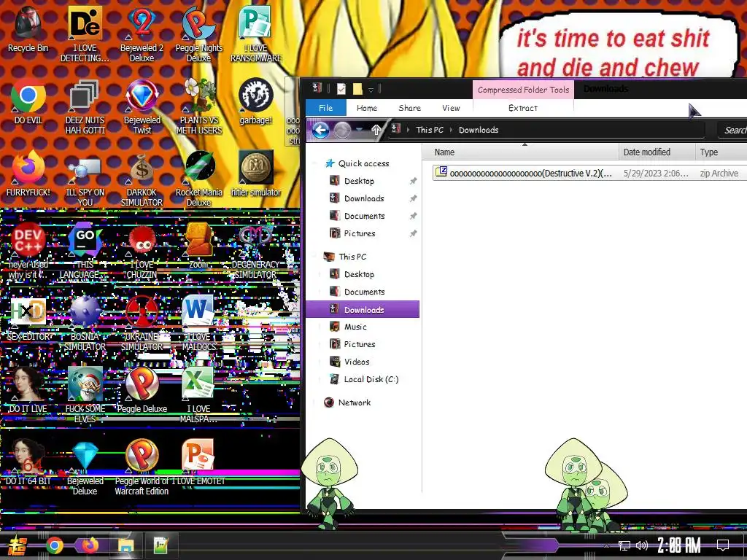Open the notification center icon
This screenshot has height=560, width=747.
click(723, 545)
